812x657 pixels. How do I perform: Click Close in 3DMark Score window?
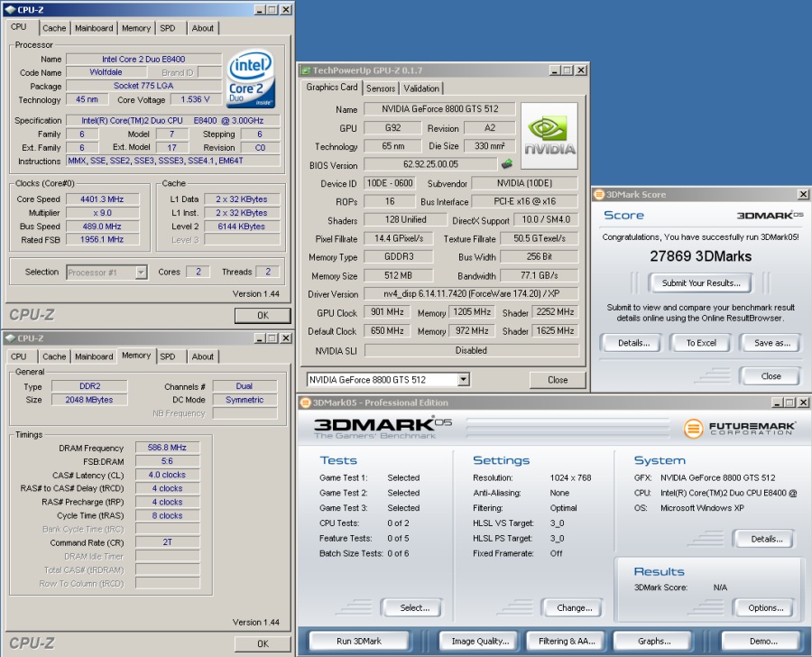click(770, 376)
